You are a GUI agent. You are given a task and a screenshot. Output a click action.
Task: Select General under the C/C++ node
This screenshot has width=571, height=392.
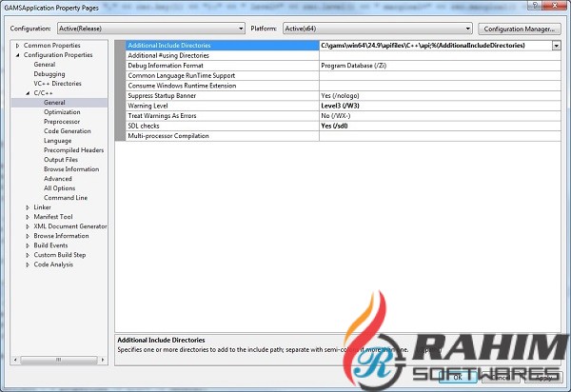pyautogui.click(x=54, y=103)
